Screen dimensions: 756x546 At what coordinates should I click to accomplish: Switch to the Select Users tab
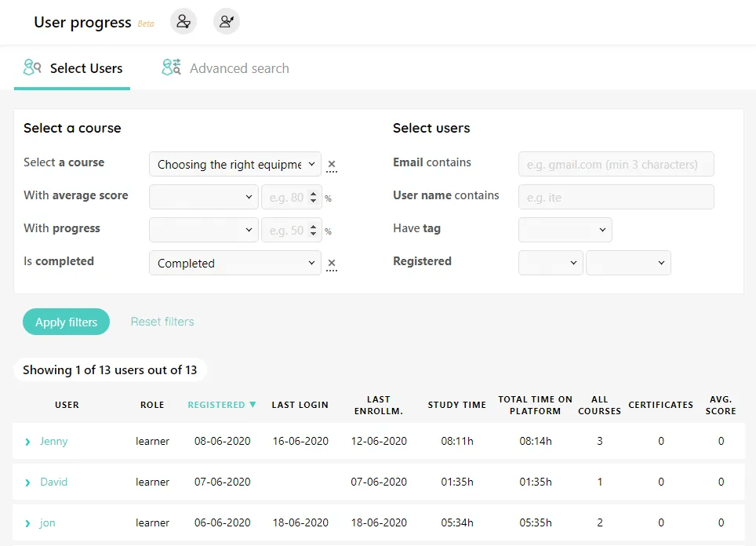click(72, 68)
